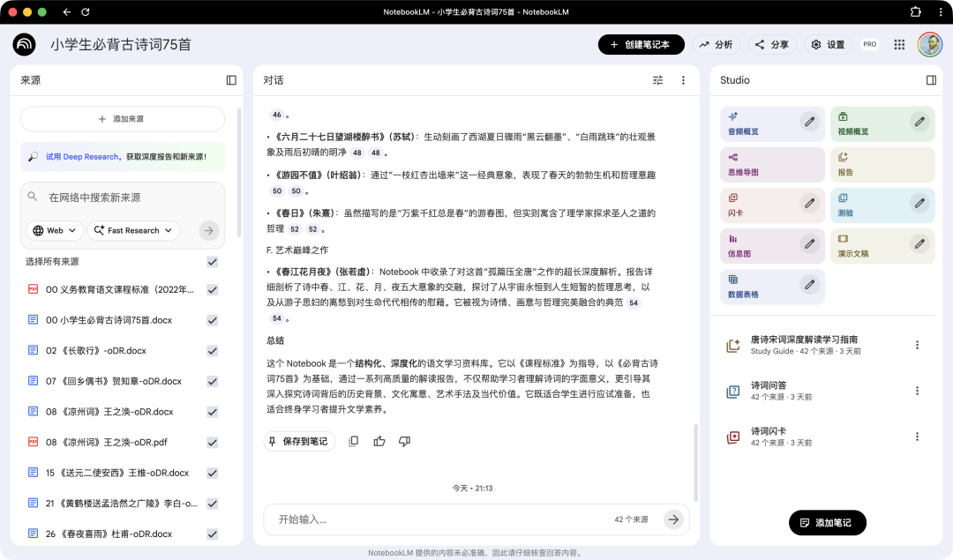This screenshot has width=953, height=560.
Task: Click 保存到笔记 button
Action: click(299, 442)
